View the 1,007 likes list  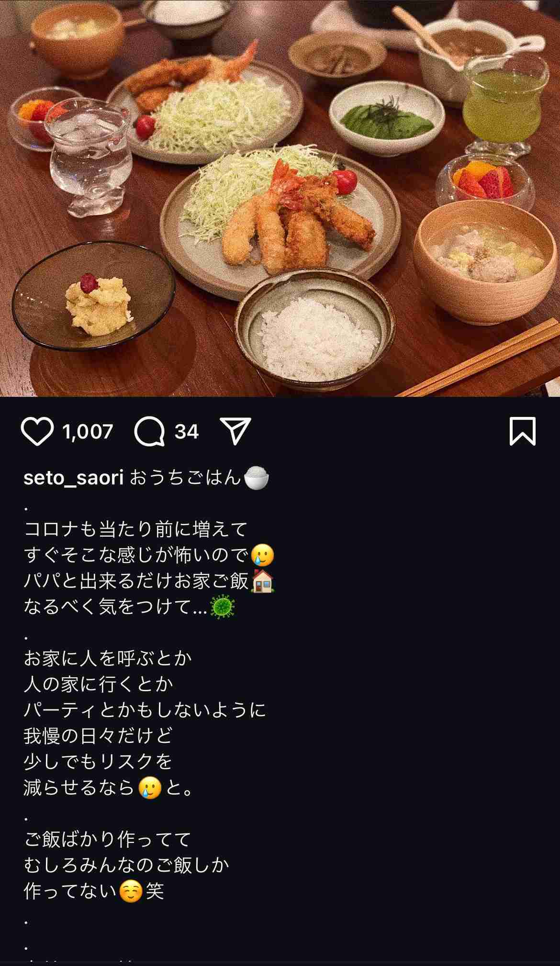coord(88,432)
